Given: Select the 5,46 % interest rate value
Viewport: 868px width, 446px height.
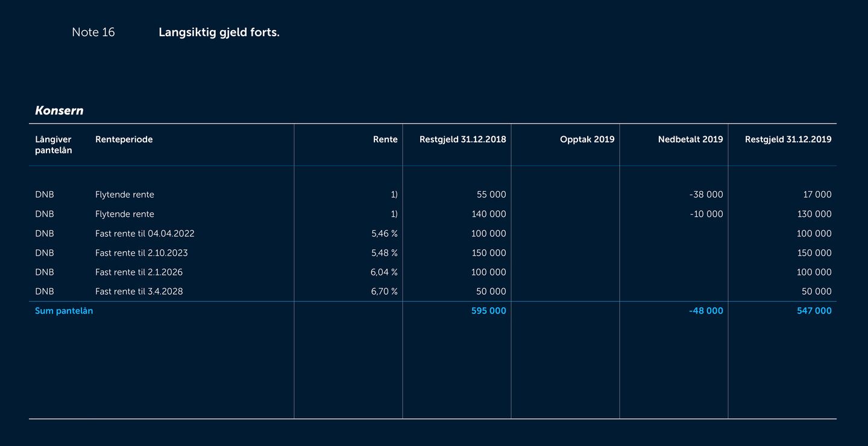Looking at the screenshot, I should tap(384, 233).
